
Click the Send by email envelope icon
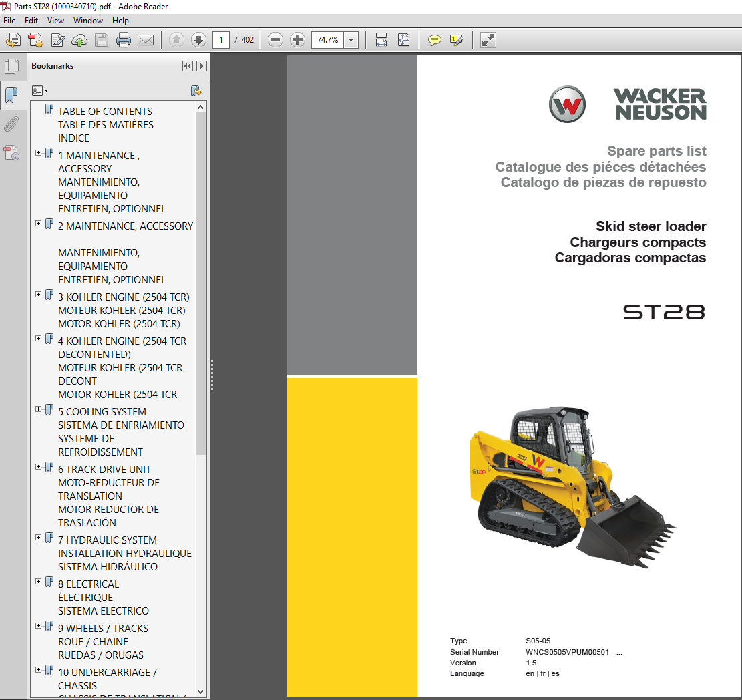145,40
